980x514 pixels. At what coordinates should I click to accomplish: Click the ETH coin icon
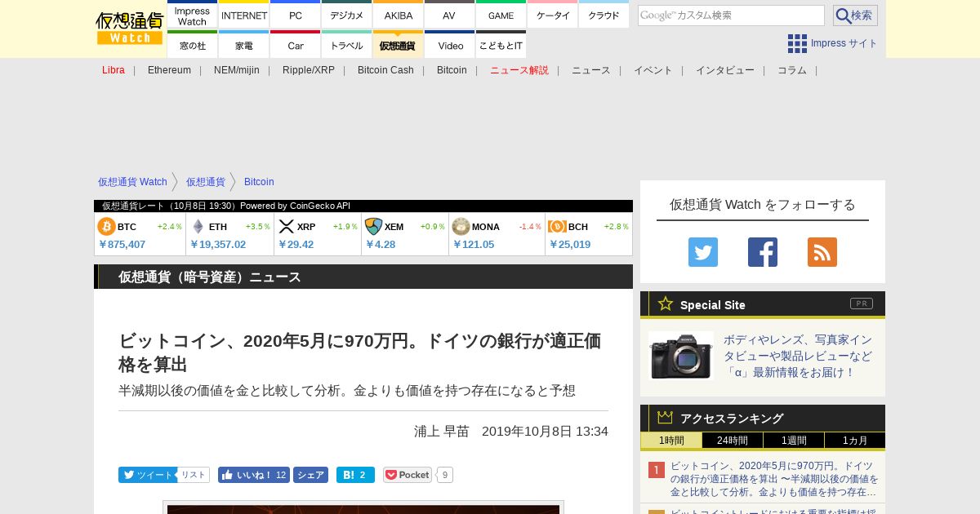click(198, 226)
